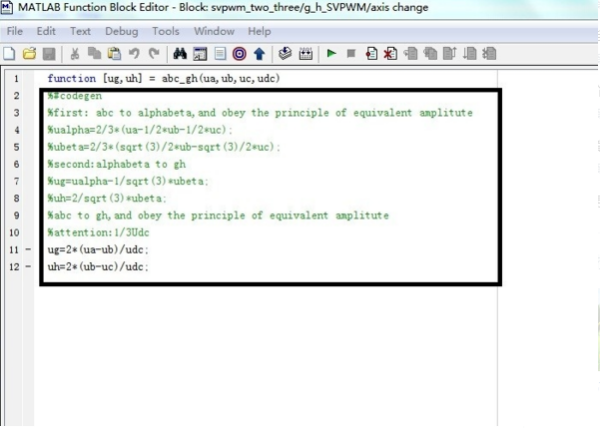Viewport: 600px width, 428px height.
Task: Open Find with binoculars icon
Action: point(180,54)
